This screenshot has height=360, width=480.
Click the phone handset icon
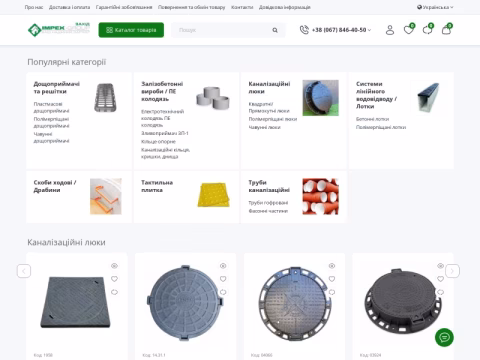click(304, 30)
